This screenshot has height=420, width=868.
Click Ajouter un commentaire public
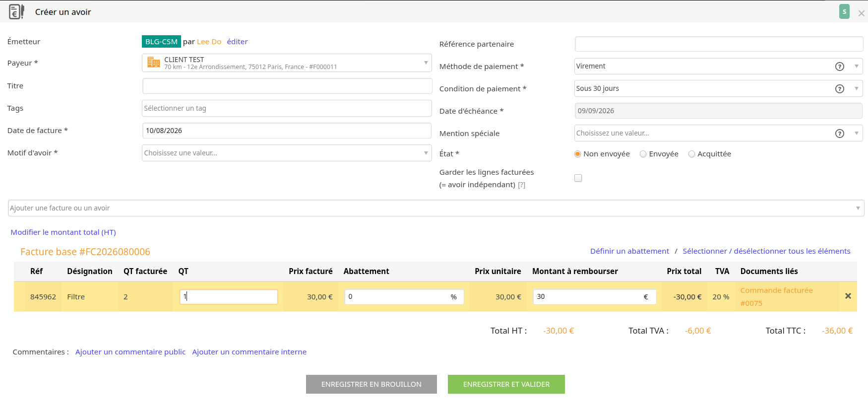130,352
